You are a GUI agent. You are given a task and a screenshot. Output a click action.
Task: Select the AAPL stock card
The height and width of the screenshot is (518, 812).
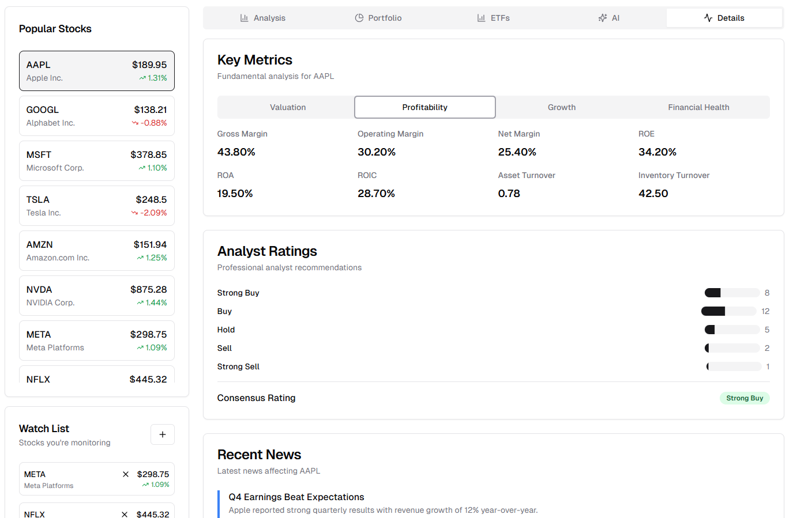pyautogui.click(x=97, y=71)
